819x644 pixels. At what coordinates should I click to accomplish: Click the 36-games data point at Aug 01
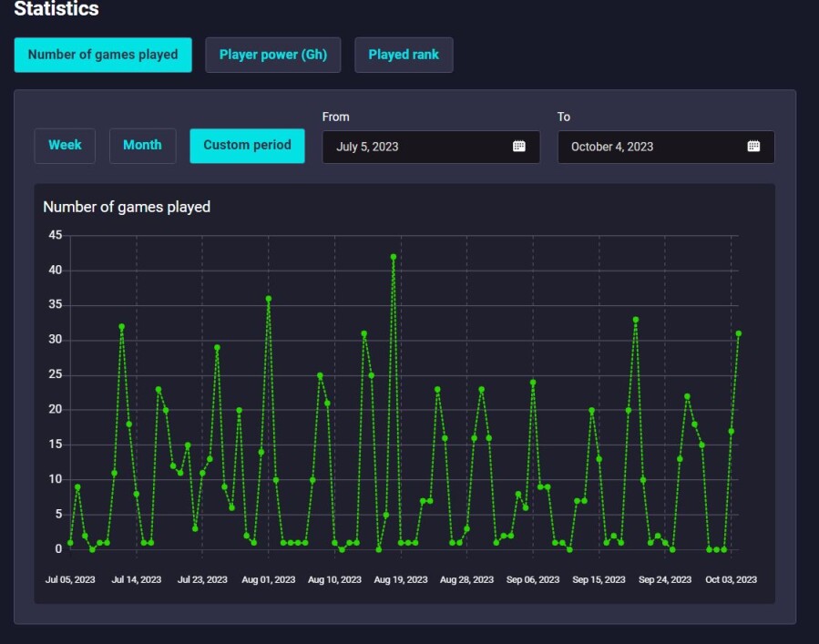point(269,299)
